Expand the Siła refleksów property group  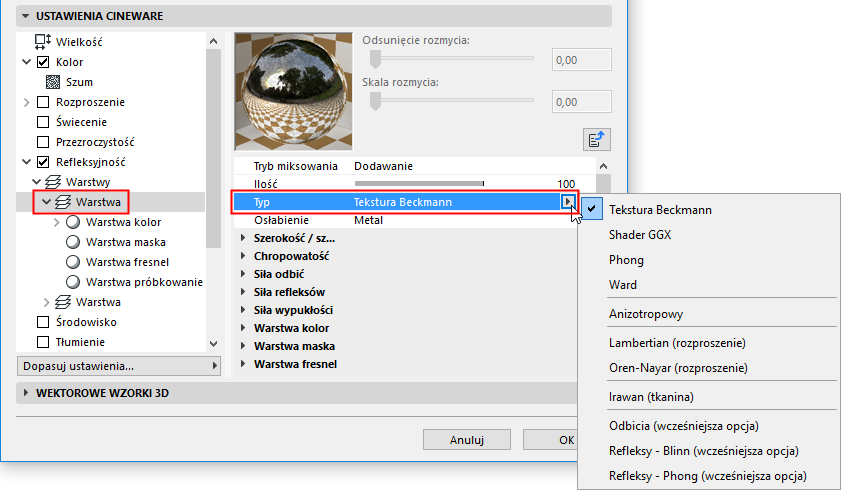243,292
